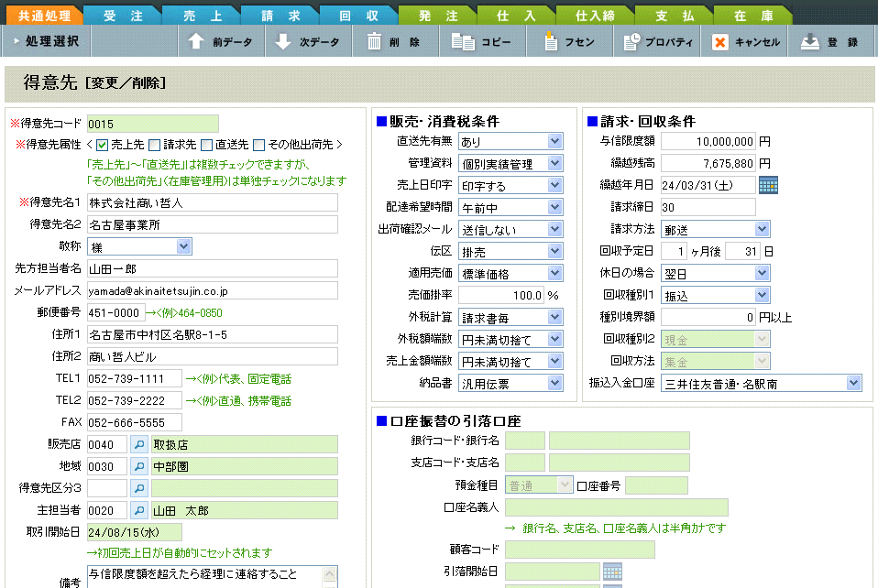Open the 配達希望時間 dropdown
Image resolution: width=878 pixels, height=588 pixels.
point(554,208)
